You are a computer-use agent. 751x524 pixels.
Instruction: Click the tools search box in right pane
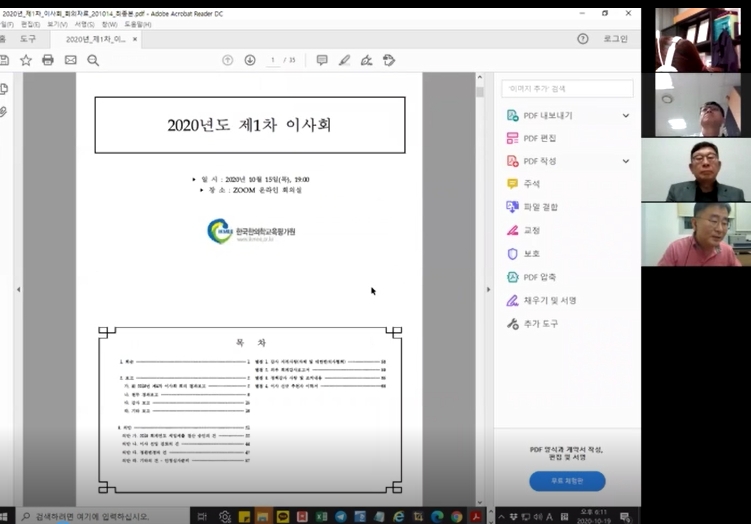[x=567, y=89]
